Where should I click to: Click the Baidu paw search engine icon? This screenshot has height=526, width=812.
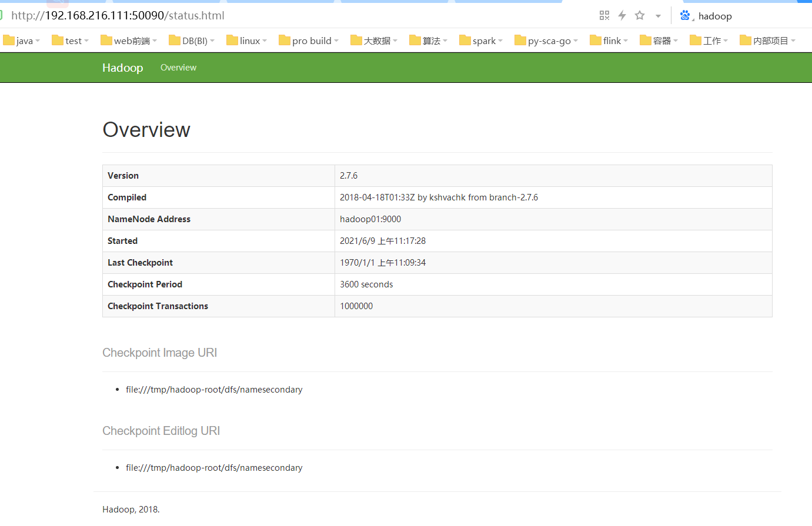click(x=685, y=15)
